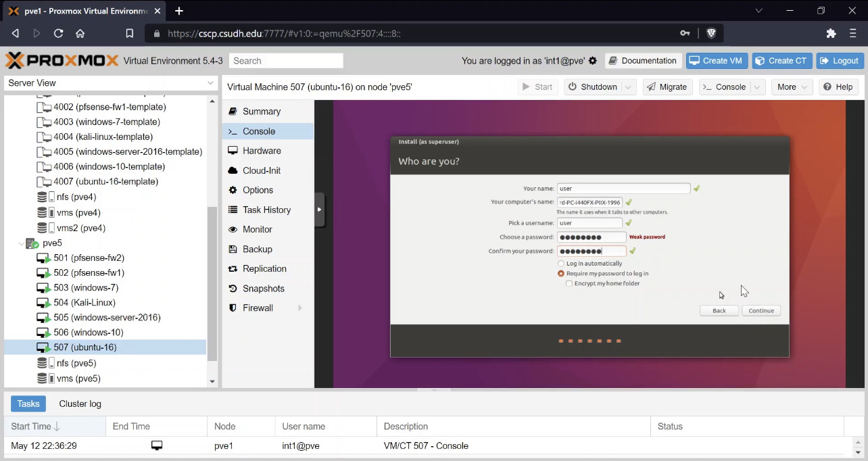Select 504 (Kali-Linux) VM in tree
This screenshot has height=461, width=868.
[85, 303]
